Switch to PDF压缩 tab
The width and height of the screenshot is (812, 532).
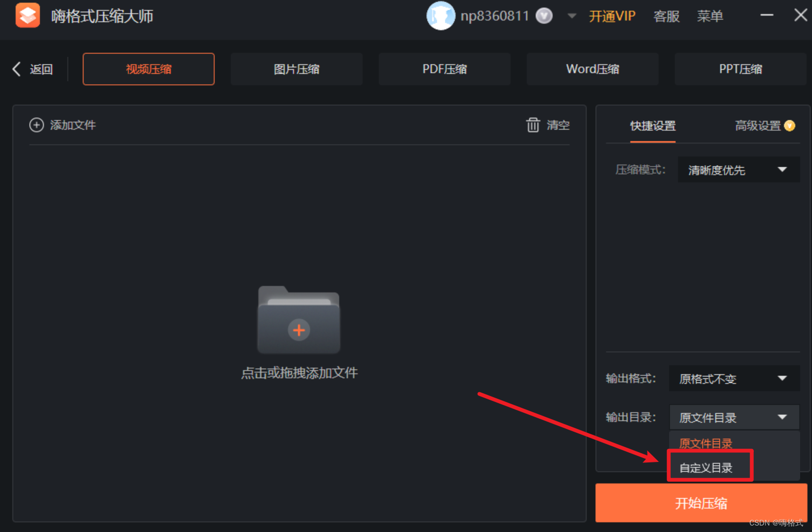pyautogui.click(x=444, y=69)
